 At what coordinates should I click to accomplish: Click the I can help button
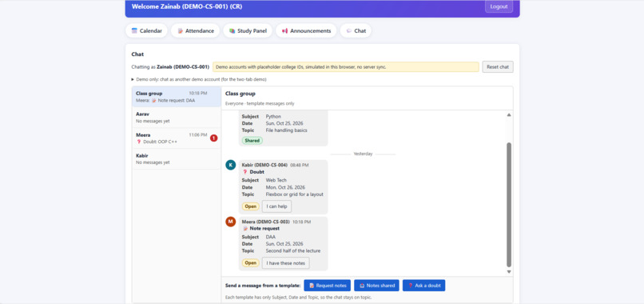point(276,206)
